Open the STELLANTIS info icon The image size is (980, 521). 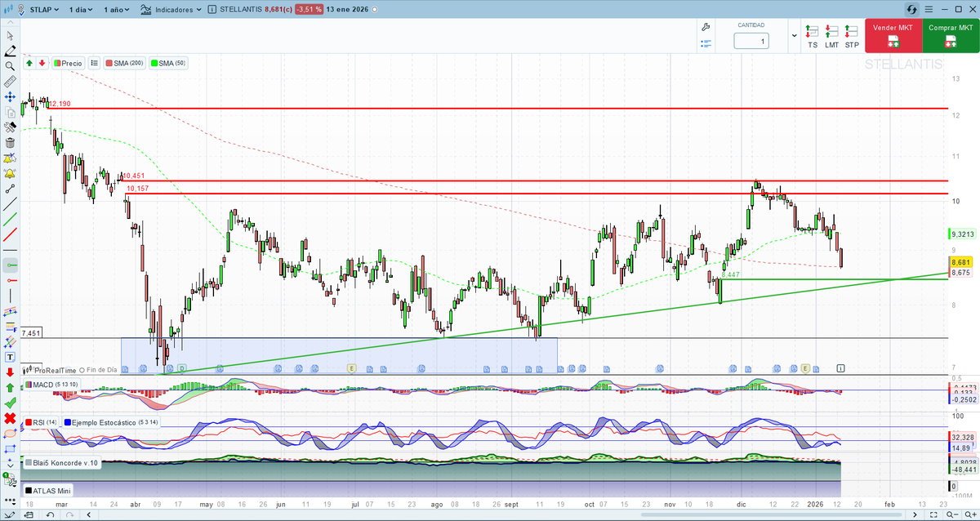[x=213, y=10]
